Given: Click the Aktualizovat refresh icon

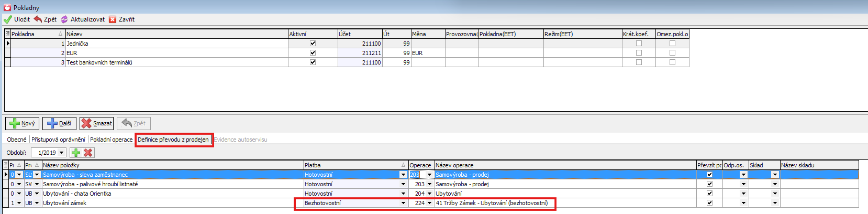Looking at the screenshot, I should pyautogui.click(x=64, y=19).
